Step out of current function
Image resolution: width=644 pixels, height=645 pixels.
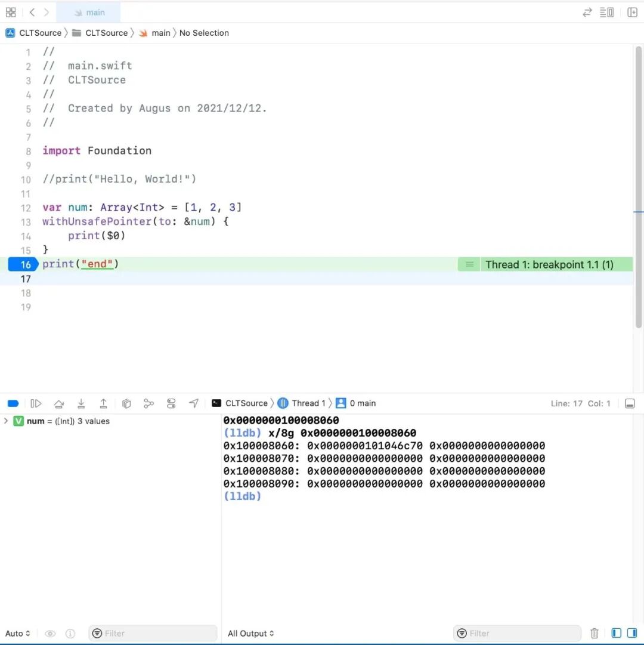103,403
